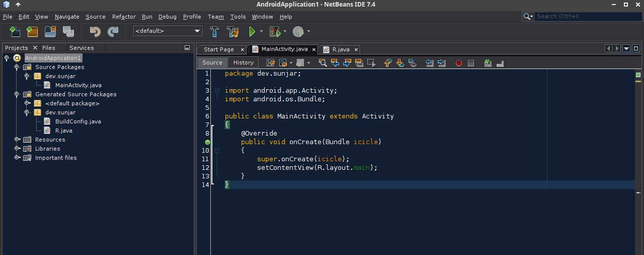Click the Clean and Build icon
Image resolution: width=644 pixels, height=255 pixels.
[232, 31]
